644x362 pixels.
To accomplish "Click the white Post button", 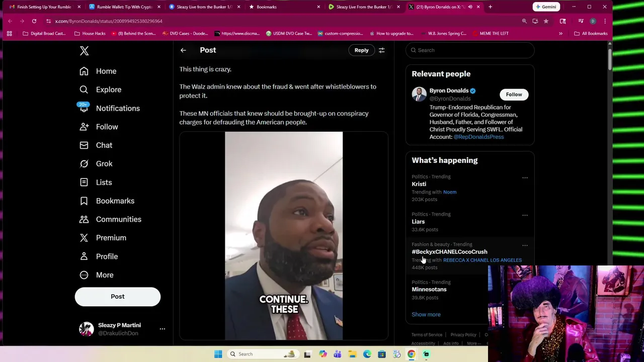I will coord(118,297).
